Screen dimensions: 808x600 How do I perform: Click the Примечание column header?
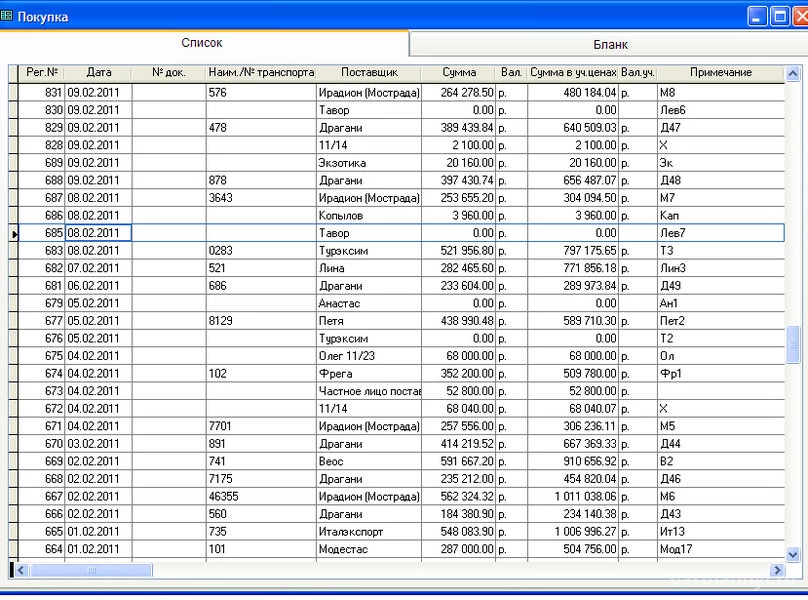click(x=721, y=73)
